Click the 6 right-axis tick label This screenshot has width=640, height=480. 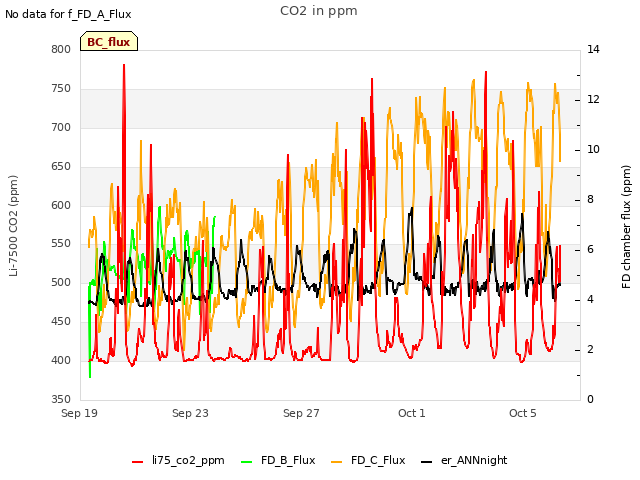click(591, 249)
